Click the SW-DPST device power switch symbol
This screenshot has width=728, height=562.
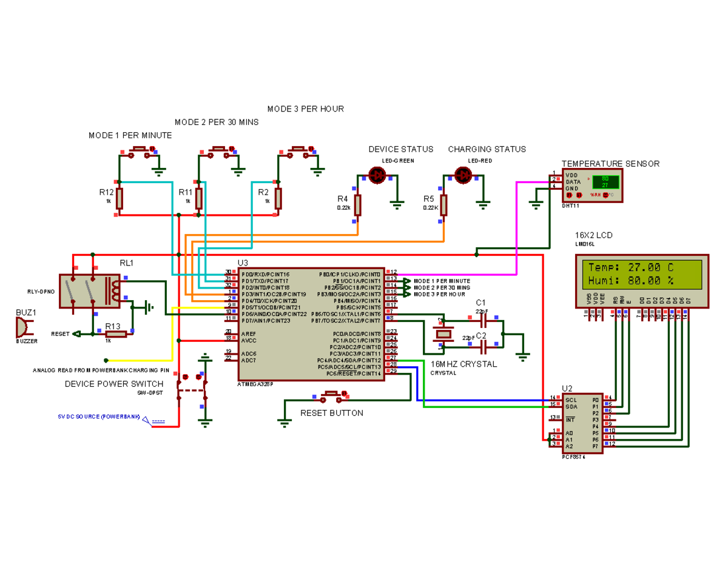tap(192, 386)
